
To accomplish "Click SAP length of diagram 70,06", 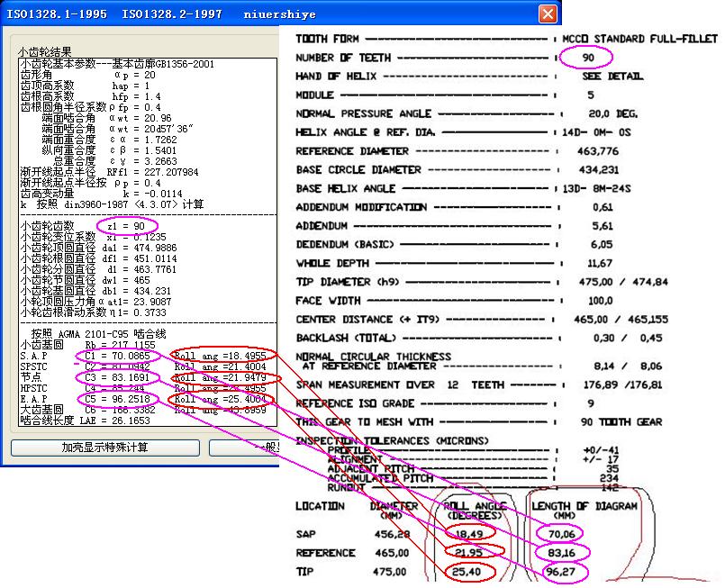I will tap(561, 534).
